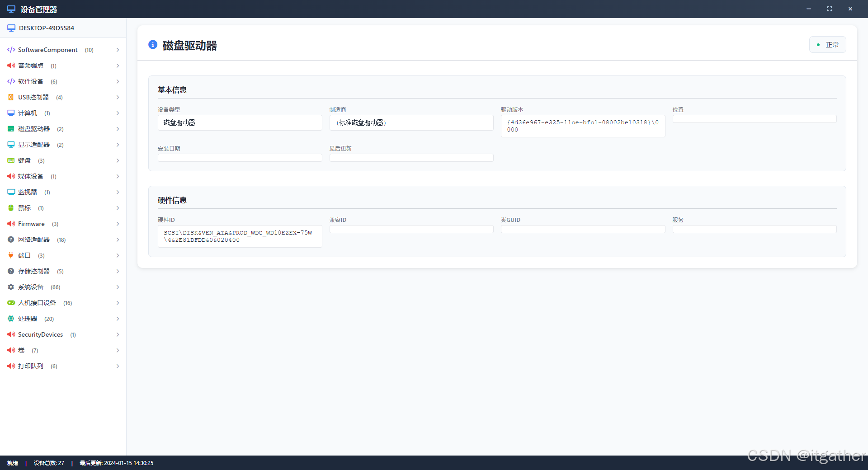Click the SoftwareComponent code icon
This screenshot has height=470, width=868.
point(11,50)
